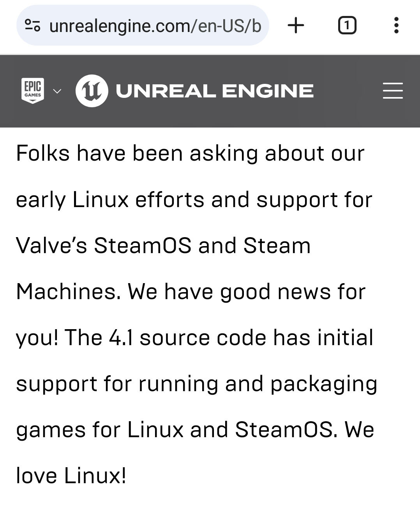The height and width of the screenshot is (507, 420).
Task: Tap the unrealengine.com URL address field
Action: [155, 26]
